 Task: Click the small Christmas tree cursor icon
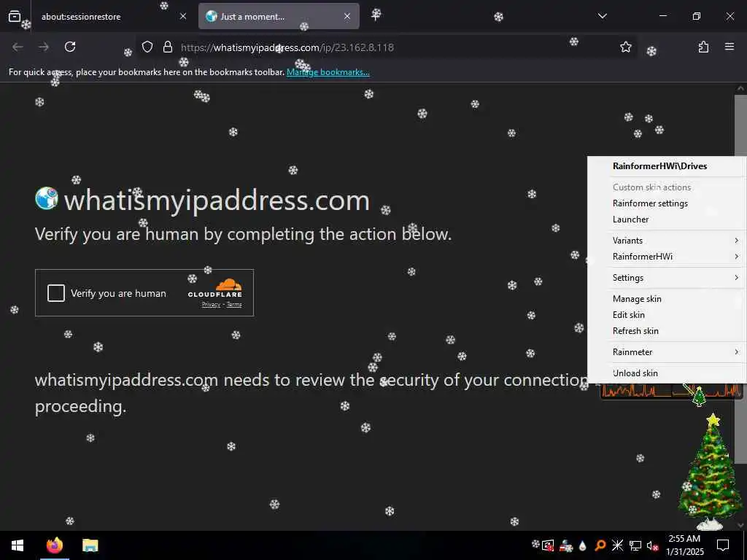(x=699, y=396)
